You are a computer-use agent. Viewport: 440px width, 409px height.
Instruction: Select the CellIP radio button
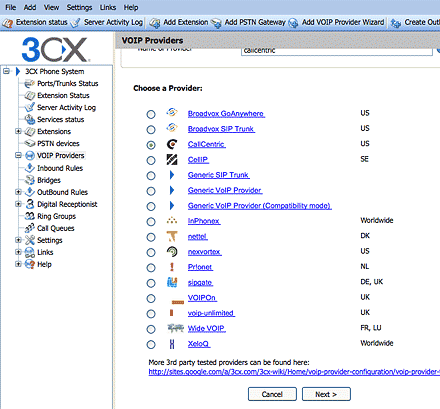click(151, 160)
